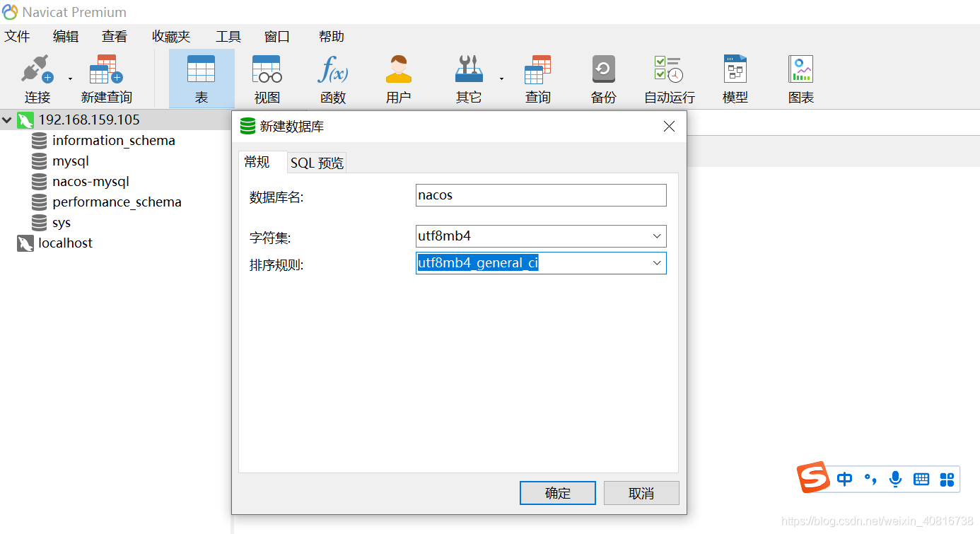
Task: Open the 用户 (Users) management icon
Action: coord(398,76)
